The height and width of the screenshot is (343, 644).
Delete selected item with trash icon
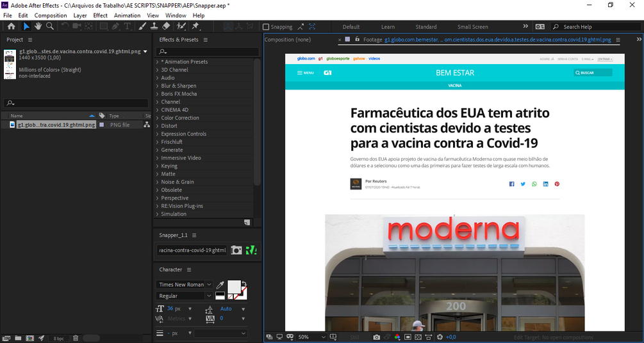76,338
